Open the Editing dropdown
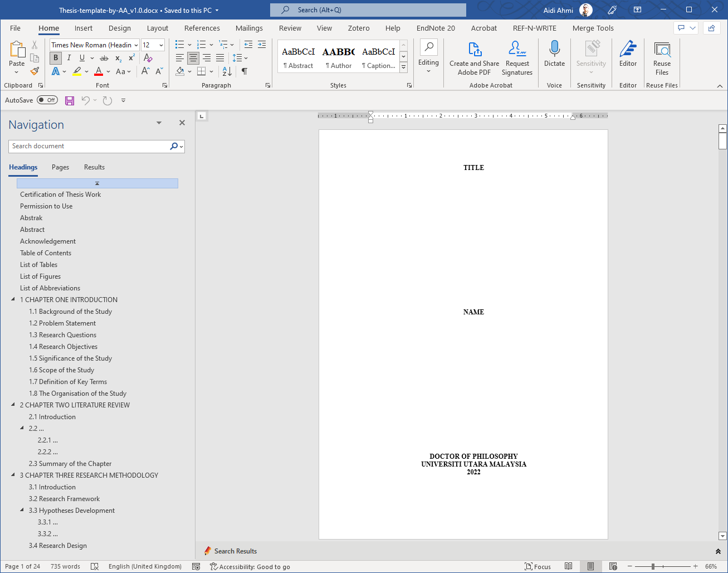The image size is (728, 573). pyautogui.click(x=428, y=56)
